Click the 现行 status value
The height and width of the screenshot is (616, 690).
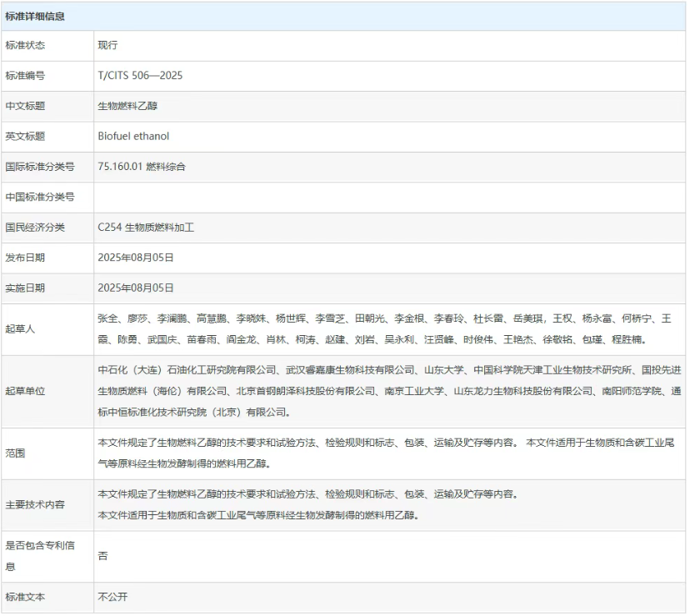click(107, 45)
